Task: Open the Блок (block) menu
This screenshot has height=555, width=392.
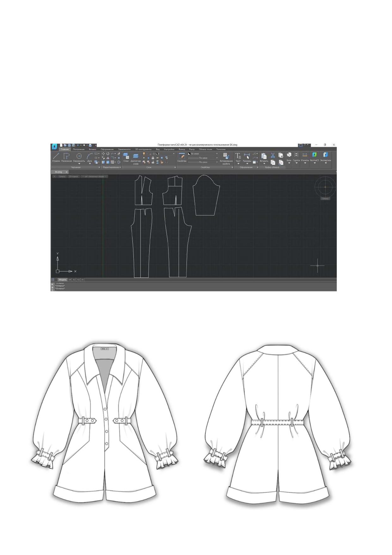Action: [x=289, y=158]
